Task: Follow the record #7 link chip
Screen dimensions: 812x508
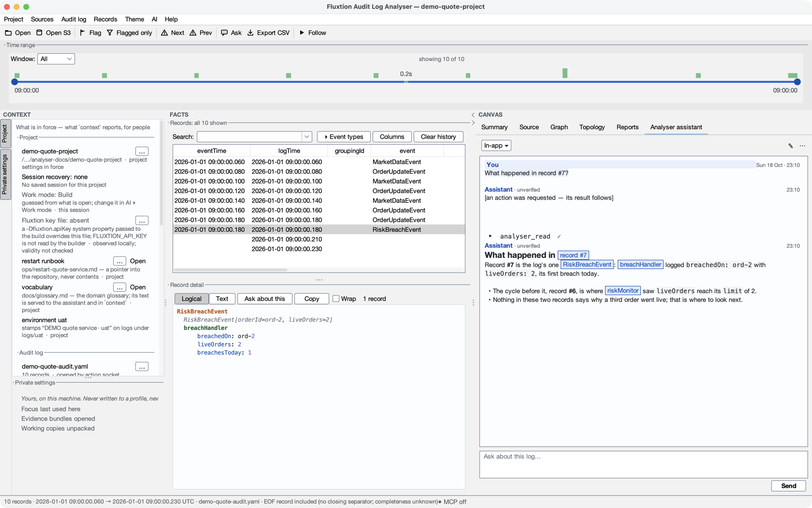Action: click(573, 255)
